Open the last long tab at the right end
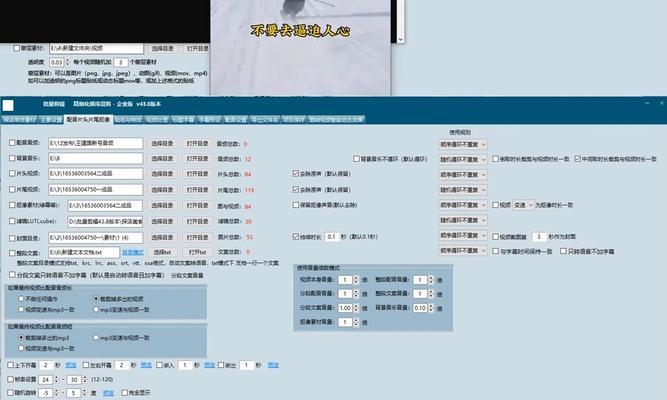The height and width of the screenshot is (400, 667). [336, 120]
